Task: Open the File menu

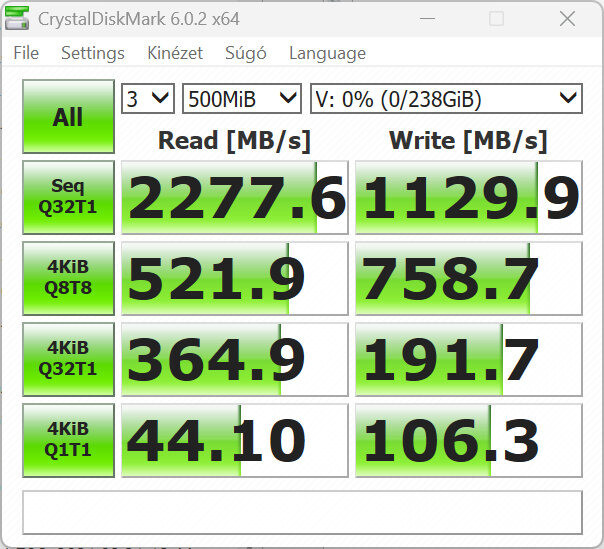Action: click(26, 53)
